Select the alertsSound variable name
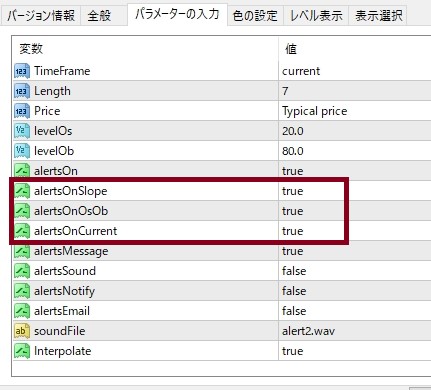The height and width of the screenshot is (390, 431). (x=65, y=271)
